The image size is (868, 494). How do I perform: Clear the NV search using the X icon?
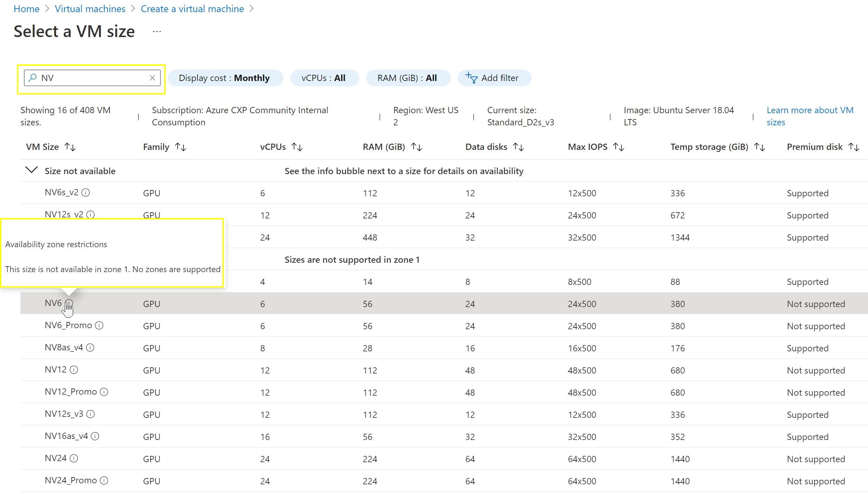[x=152, y=78]
